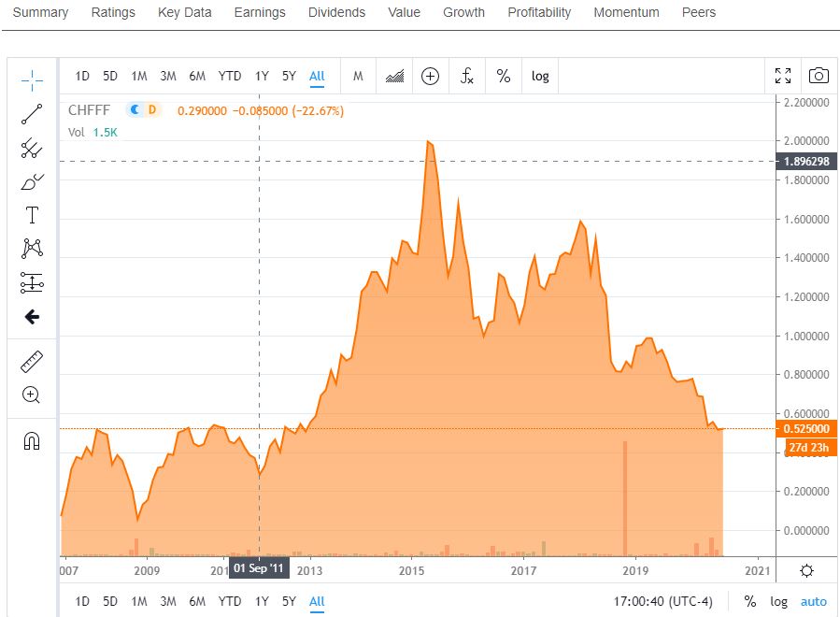Switch to percent scale display
This screenshot has width=840, height=617.
503,76
